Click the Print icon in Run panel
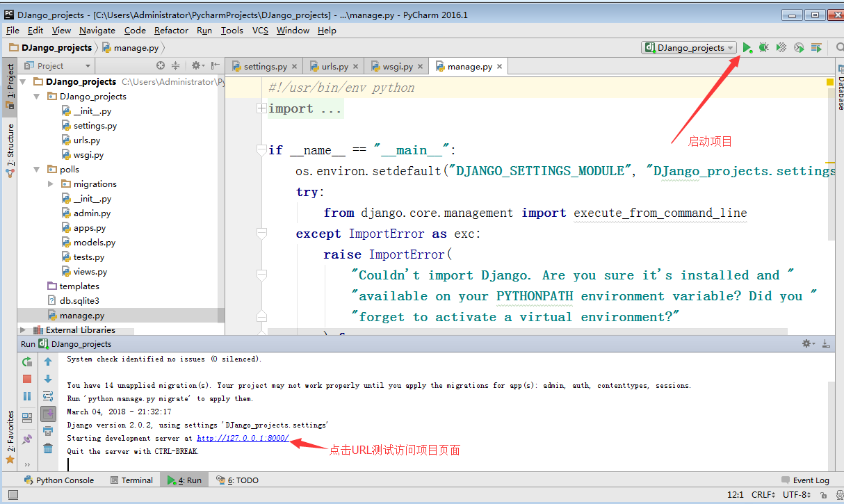 (48, 431)
